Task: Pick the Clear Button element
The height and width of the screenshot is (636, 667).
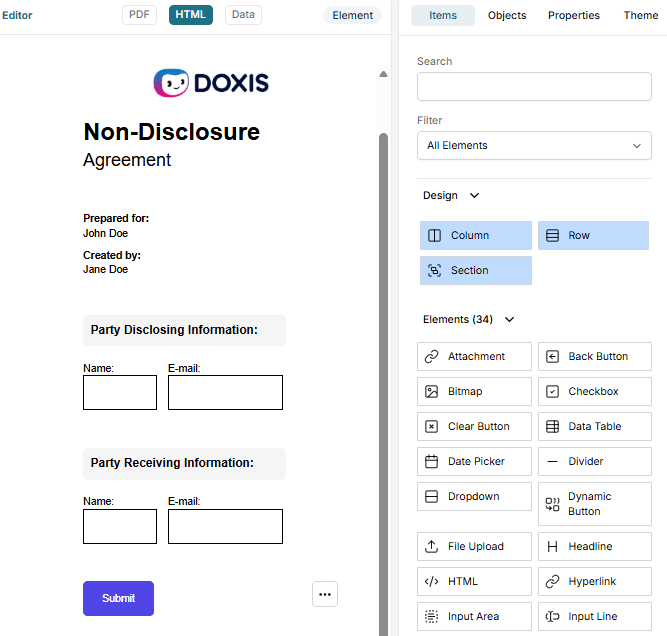Action: tap(474, 426)
